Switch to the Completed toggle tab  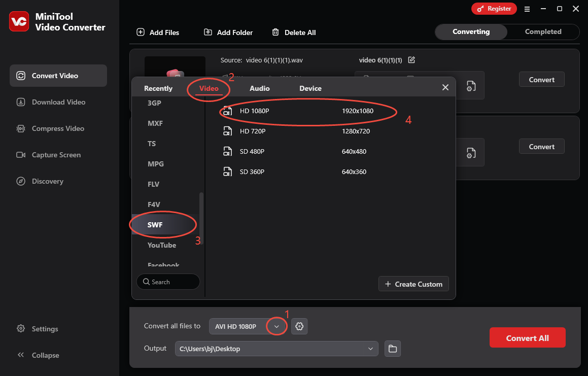pyautogui.click(x=543, y=32)
